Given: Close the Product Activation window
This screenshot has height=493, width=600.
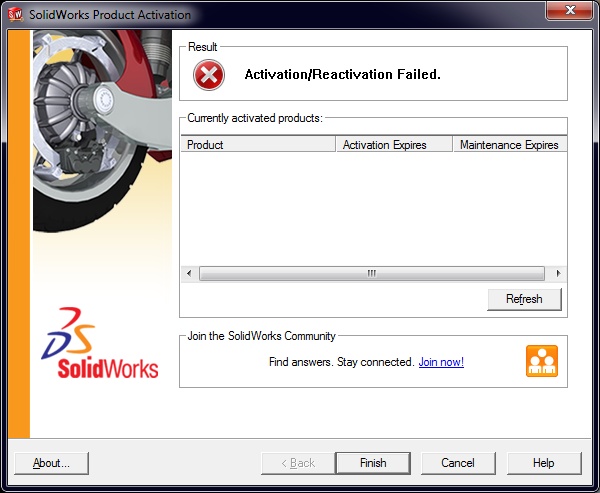Looking at the screenshot, I should pos(570,10).
